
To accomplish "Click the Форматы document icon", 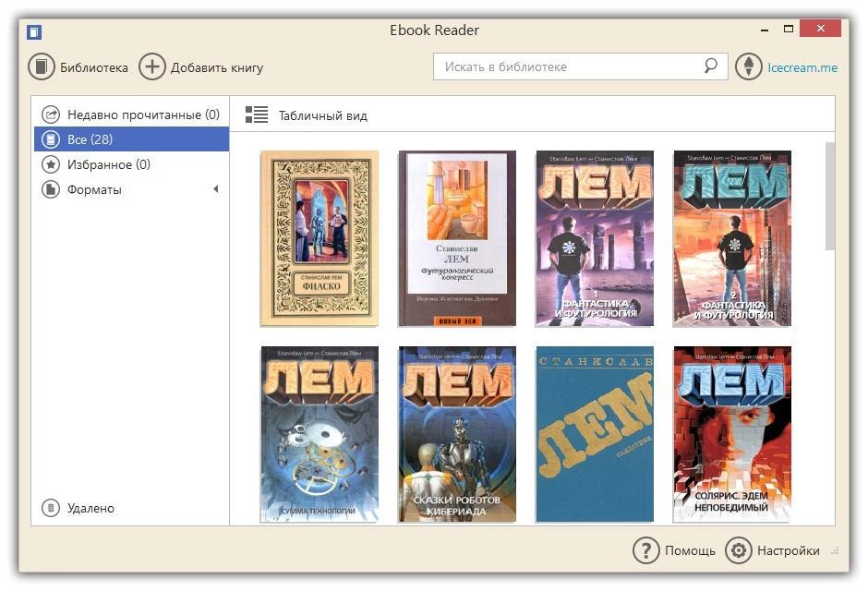I will click(51, 189).
